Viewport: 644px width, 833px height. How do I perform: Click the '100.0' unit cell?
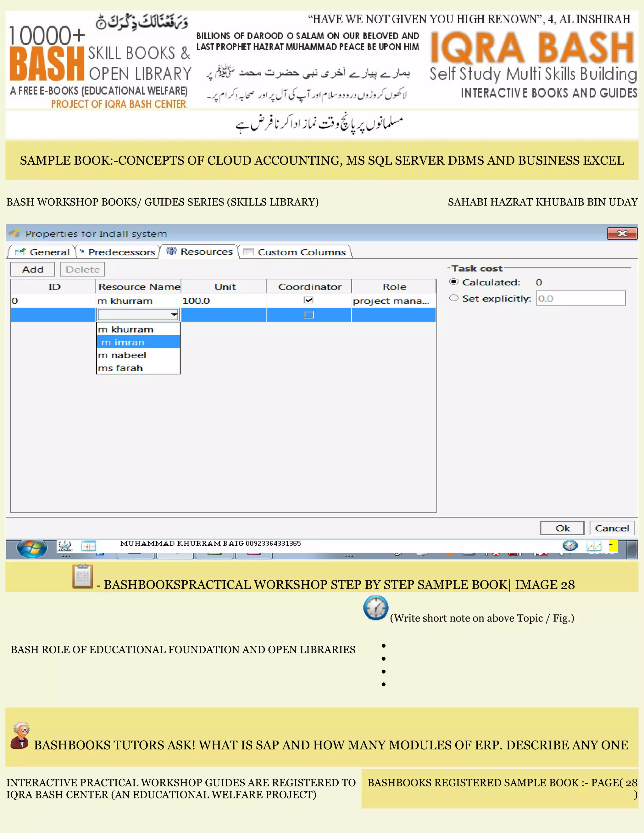pos(224,301)
